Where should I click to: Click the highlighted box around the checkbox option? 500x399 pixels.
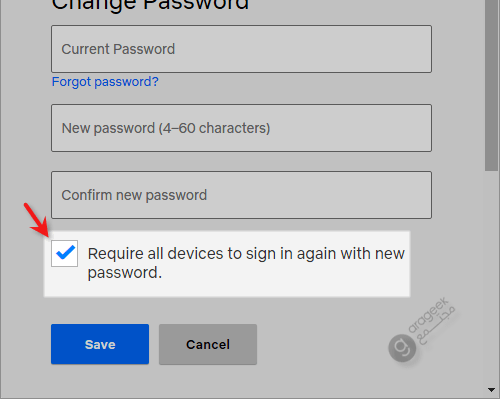227,263
